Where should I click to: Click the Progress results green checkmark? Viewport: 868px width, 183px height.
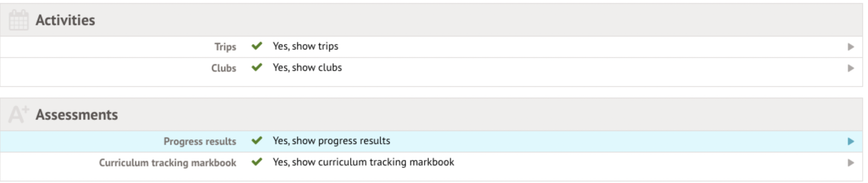coord(257,141)
